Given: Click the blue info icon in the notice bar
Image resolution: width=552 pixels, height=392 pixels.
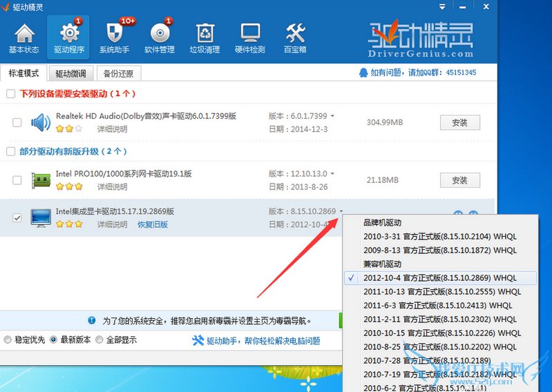Looking at the screenshot, I should [x=91, y=320].
